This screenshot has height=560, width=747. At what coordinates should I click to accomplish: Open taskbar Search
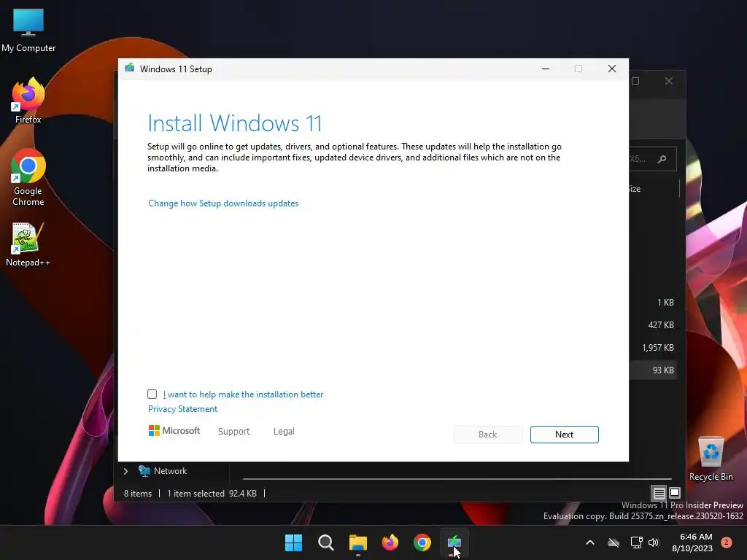tap(326, 542)
